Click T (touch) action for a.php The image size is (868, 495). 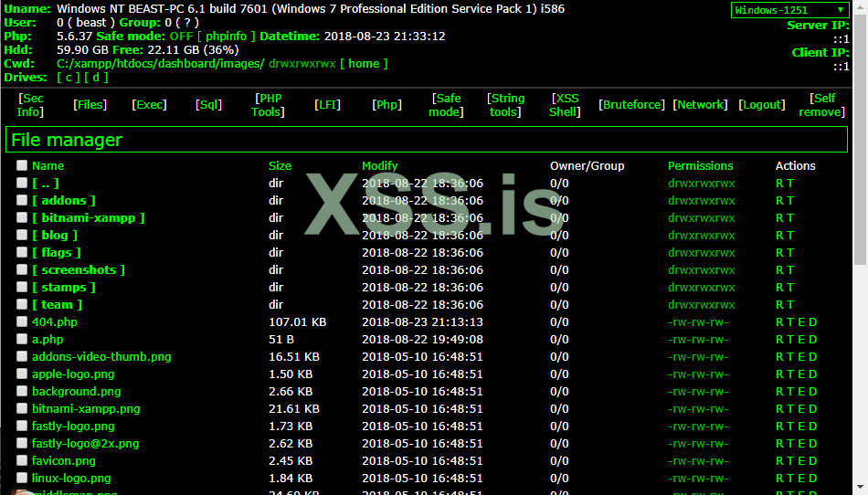pyautogui.click(x=790, y=339)
